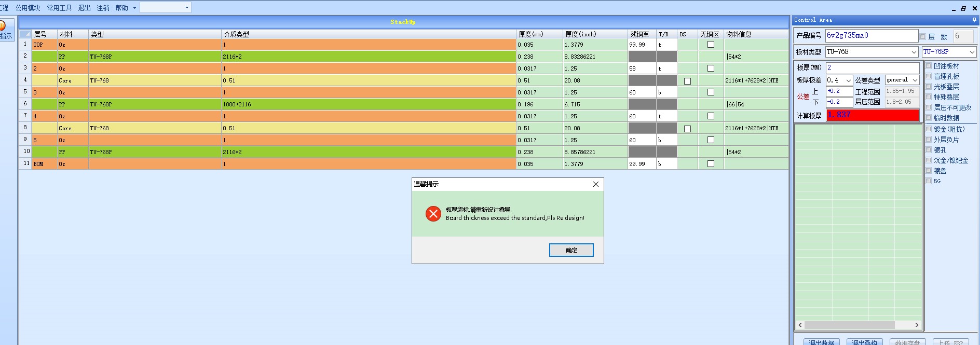Enable the 盲埋孔板 checkbox
This screenshot has width=980, height=345.
point(929,76)
